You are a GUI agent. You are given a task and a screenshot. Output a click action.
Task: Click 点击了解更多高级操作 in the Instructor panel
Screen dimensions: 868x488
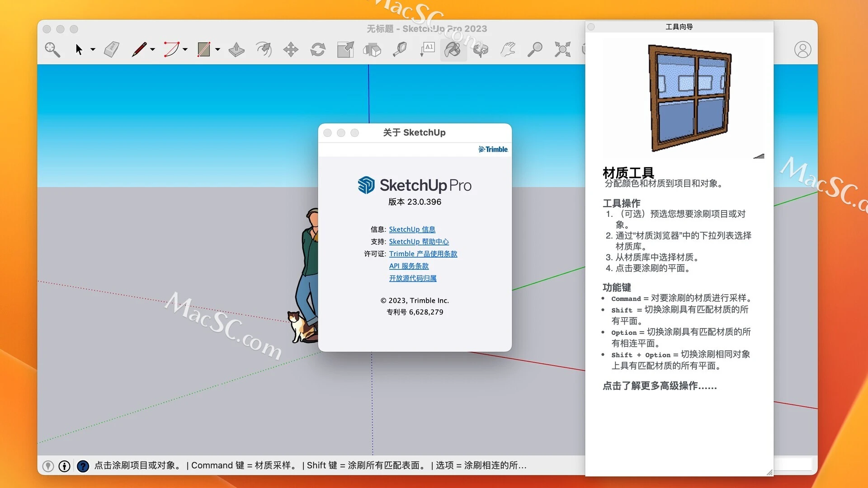[660, 386]
